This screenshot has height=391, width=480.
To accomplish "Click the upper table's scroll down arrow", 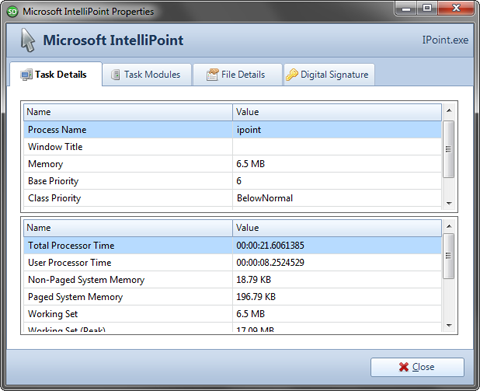I will (449, 203).
